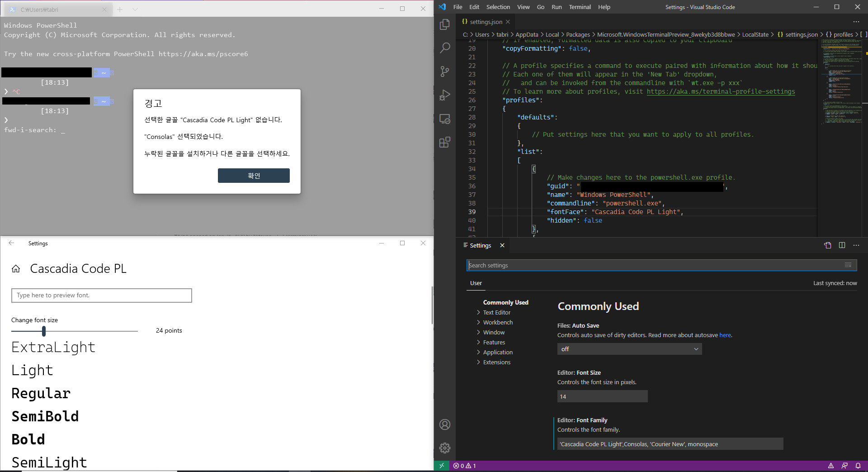Image resolution: width=868 pixels, height=472 pixels.
Task: Open the Extensions view
Action: tap(445, 142)
